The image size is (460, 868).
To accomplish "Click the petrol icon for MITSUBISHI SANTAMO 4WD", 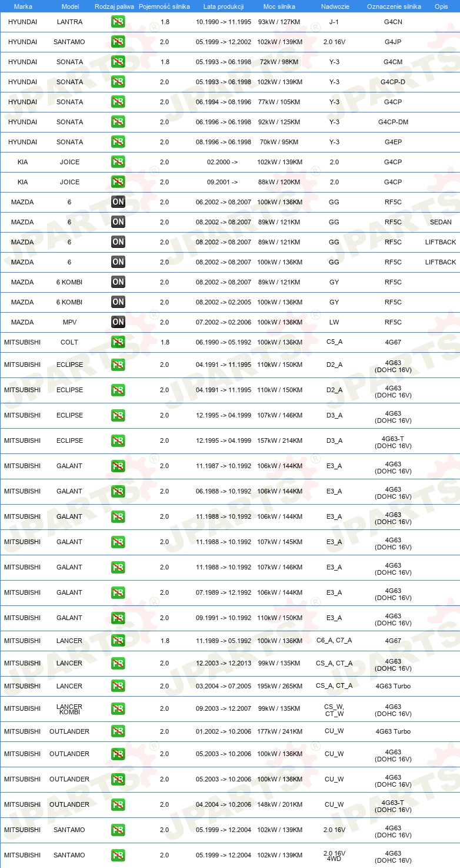I will click(x=118, y=855).
